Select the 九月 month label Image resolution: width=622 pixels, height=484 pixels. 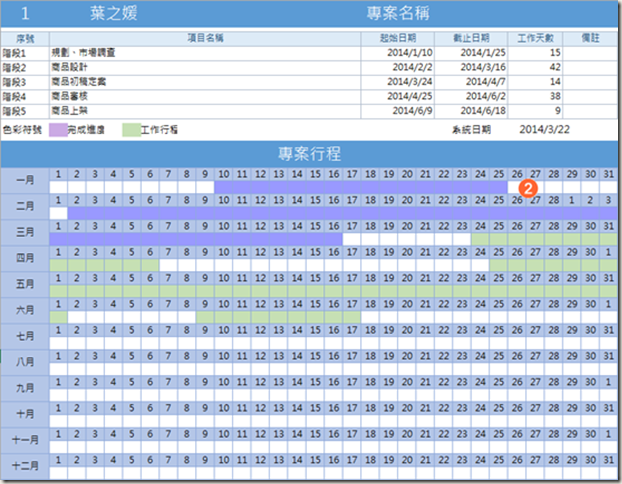click(25, 388)
